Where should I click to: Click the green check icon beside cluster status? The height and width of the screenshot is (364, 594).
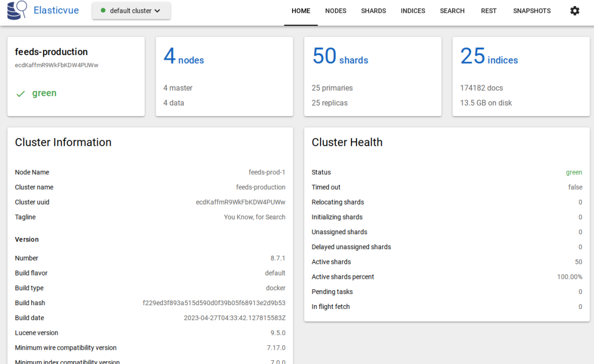(x=20, y=93)
